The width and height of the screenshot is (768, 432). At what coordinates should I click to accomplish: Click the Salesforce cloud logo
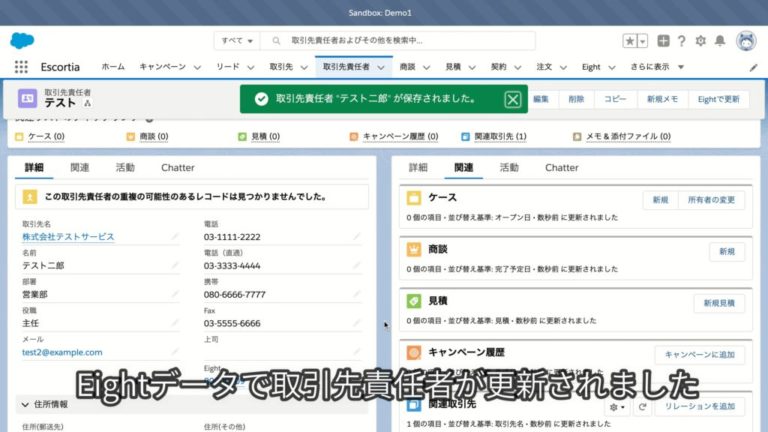coord(22,41)
